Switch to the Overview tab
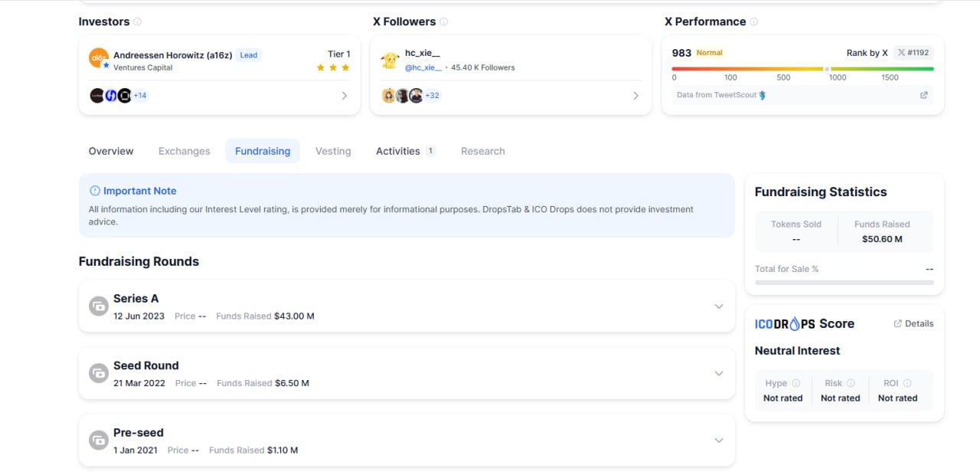The width and height of the screenshot is (980, 475). click(111, 151)
